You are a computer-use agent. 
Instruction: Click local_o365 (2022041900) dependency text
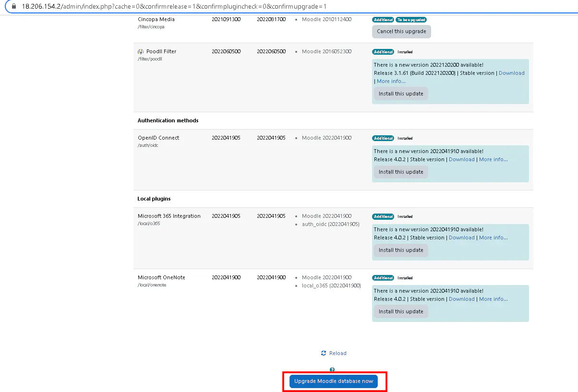point(331,285)
